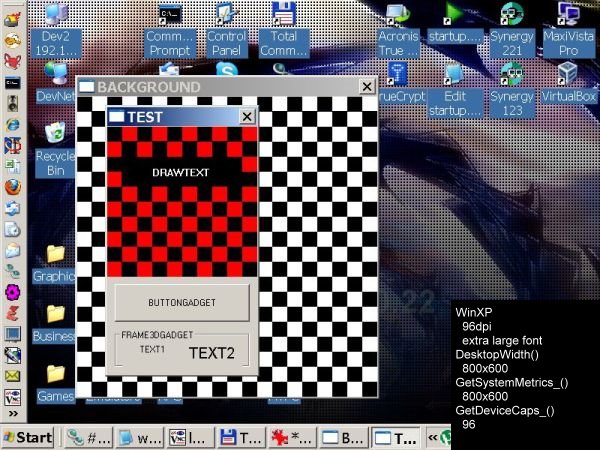Click the Start button
The width and height of the screenshot is (600, 450).
tap(28, 437)
